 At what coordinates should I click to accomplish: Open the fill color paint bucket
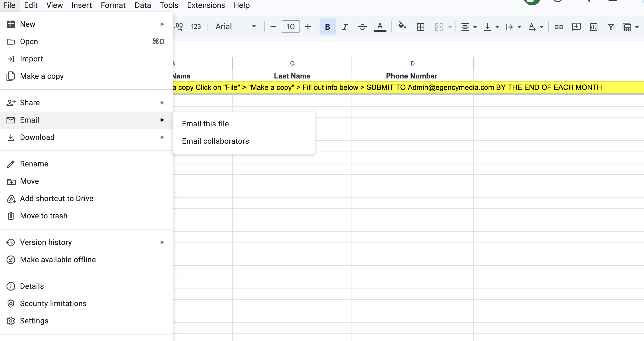click(402, 26)
